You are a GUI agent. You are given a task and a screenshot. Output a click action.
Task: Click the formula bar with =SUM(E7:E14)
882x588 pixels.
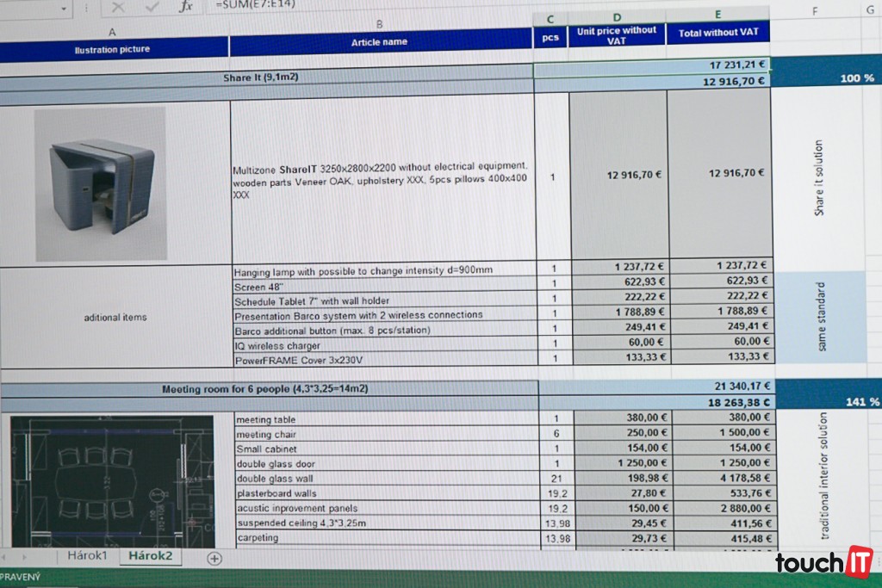[x=540, y=4]
